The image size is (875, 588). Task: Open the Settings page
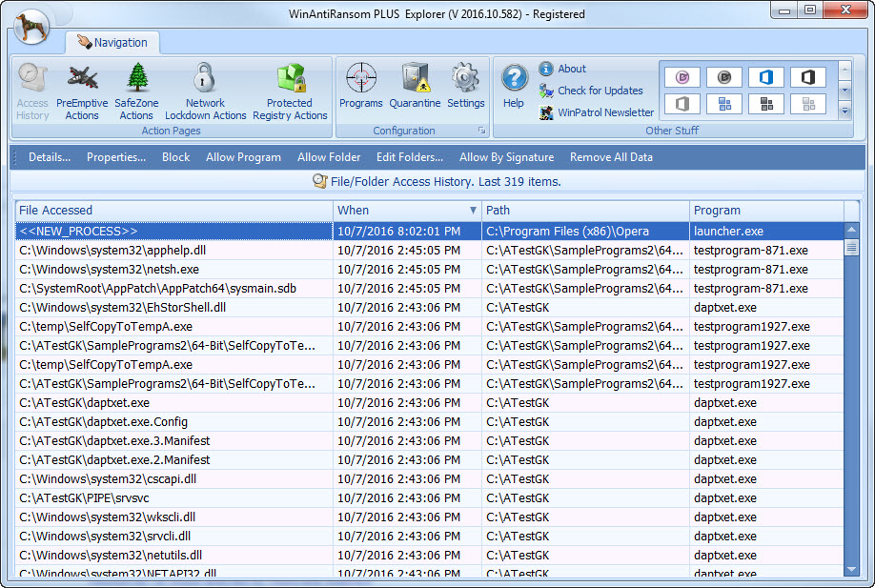[x=466, y=86]
